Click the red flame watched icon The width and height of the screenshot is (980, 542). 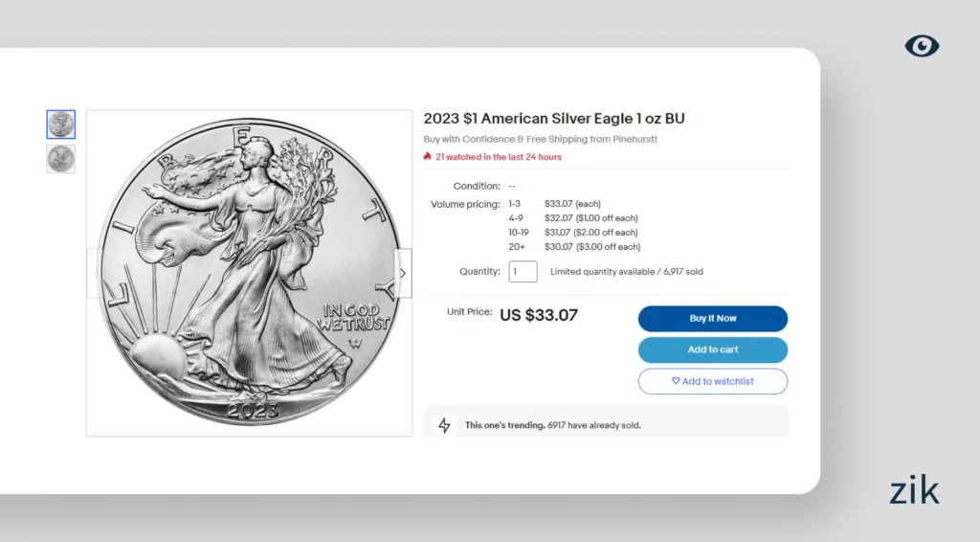pos(428,156)
